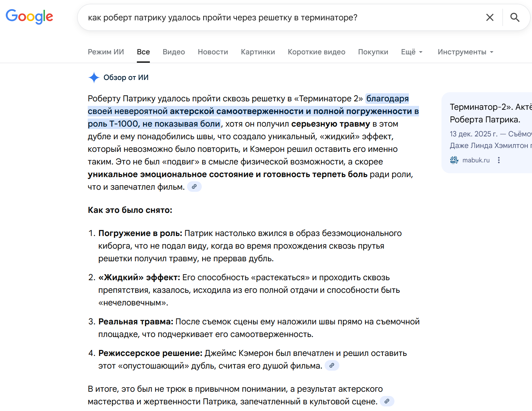Click the '13 дек. 2025 г.' date text
This screenshot has height=411, width=532.
[x=474, y=134]
